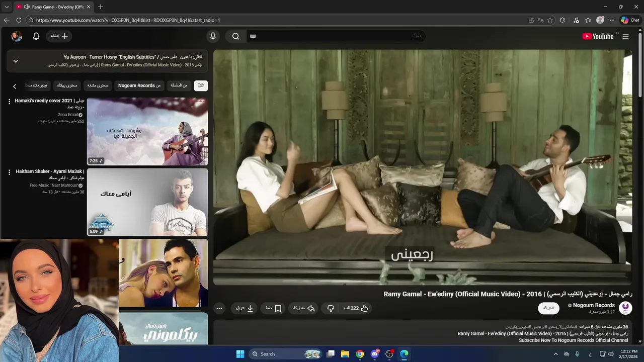Open the media control music icon
This screenshot has height=362, width=644.
[576, 20]
